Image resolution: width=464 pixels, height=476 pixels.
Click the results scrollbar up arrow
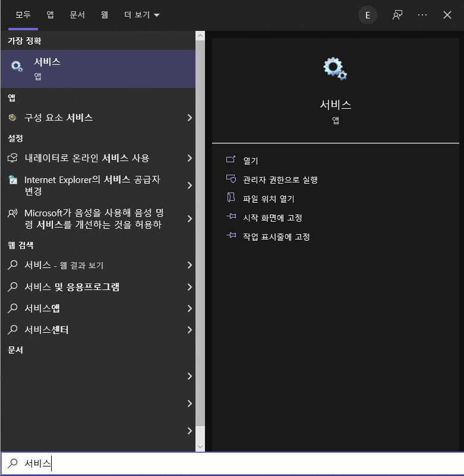pyautogui.click(x=200, y=36)
